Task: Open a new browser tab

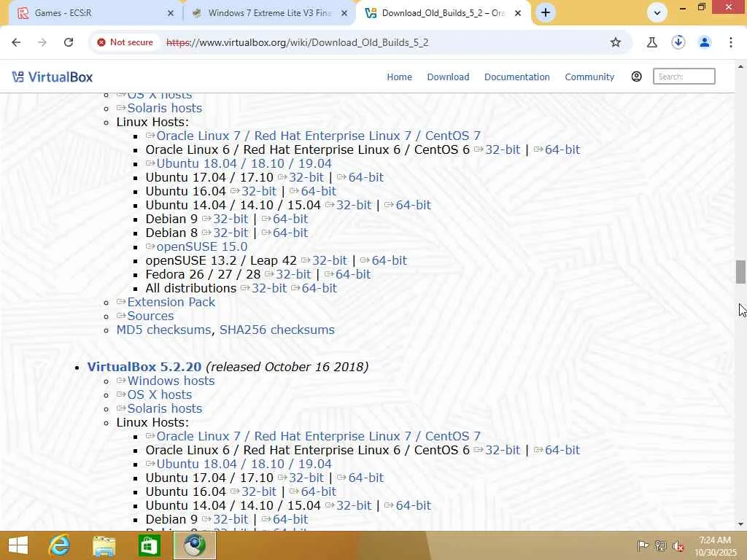Action: coord(546,13)
